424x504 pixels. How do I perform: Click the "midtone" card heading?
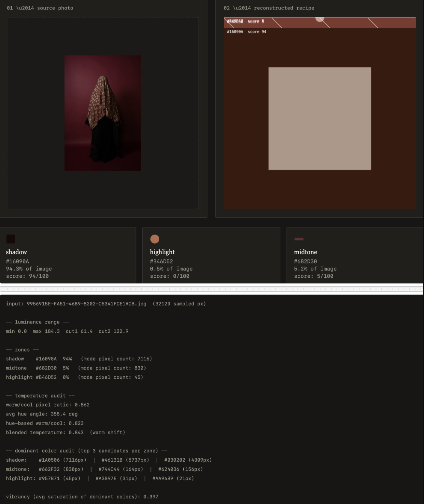305,252
